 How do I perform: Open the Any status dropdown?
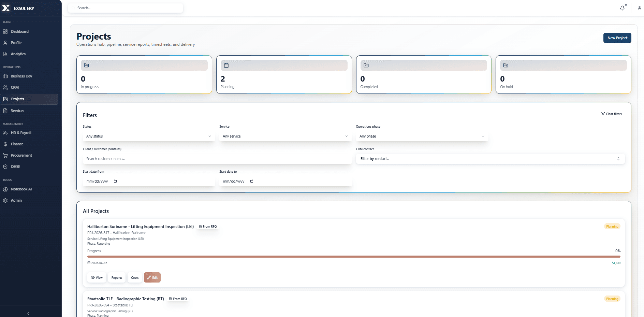click(x=149, y=136)
